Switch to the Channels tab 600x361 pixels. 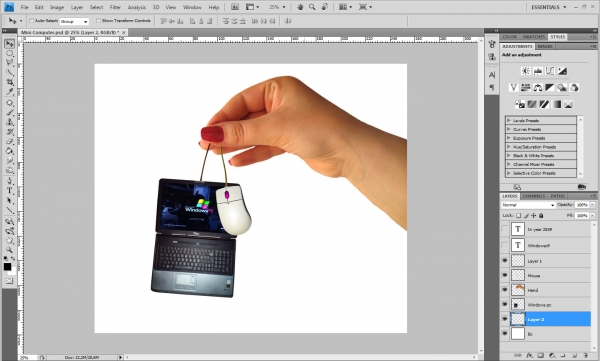point(534,196)
